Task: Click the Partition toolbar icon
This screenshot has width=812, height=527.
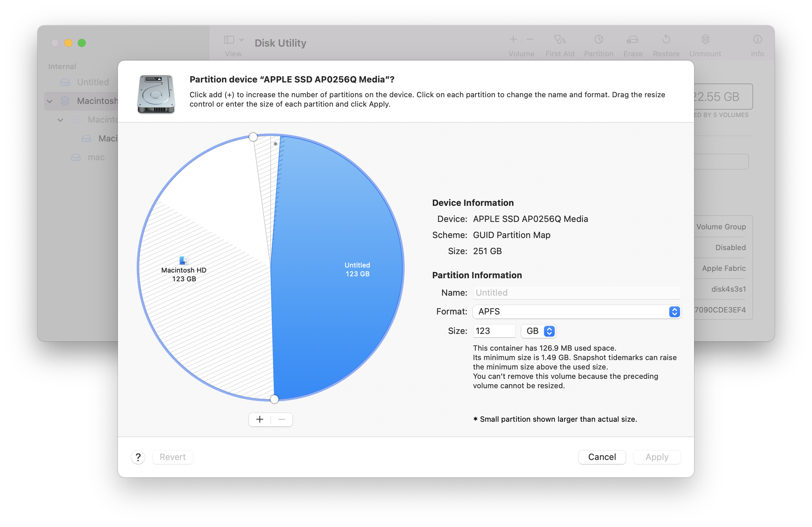Action: tap(598, 40)
